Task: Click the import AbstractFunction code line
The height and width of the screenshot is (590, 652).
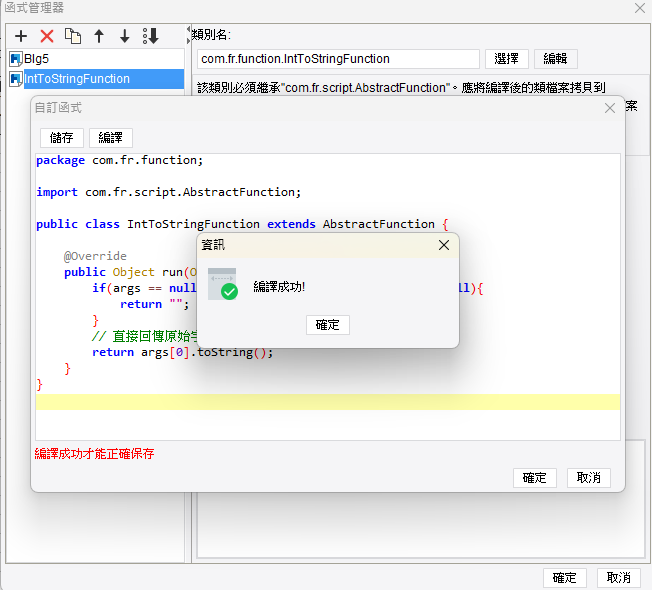Action: 168,193
